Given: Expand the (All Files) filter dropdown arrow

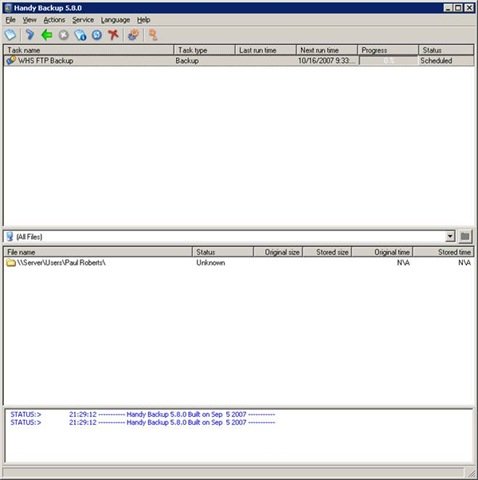Looking at the screenshot, I should [450, 237].
